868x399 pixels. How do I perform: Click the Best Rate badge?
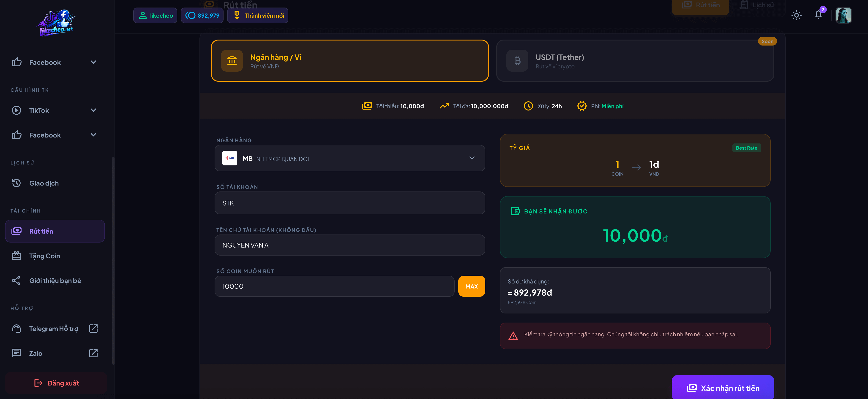[x=746, y=148]
